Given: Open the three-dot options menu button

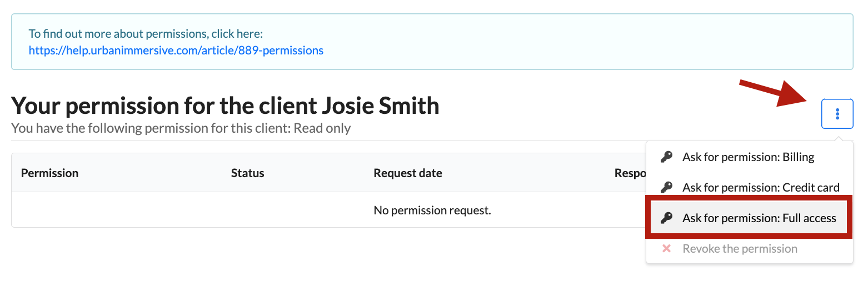Looking at the screenshot, I should [837, 114].
